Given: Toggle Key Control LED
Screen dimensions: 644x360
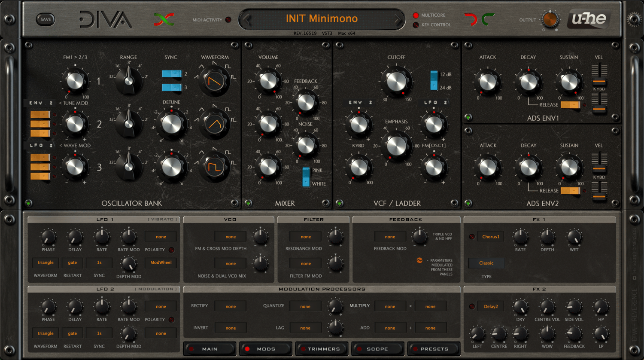Looking at the screenshot, I should [x=416, y=25].
